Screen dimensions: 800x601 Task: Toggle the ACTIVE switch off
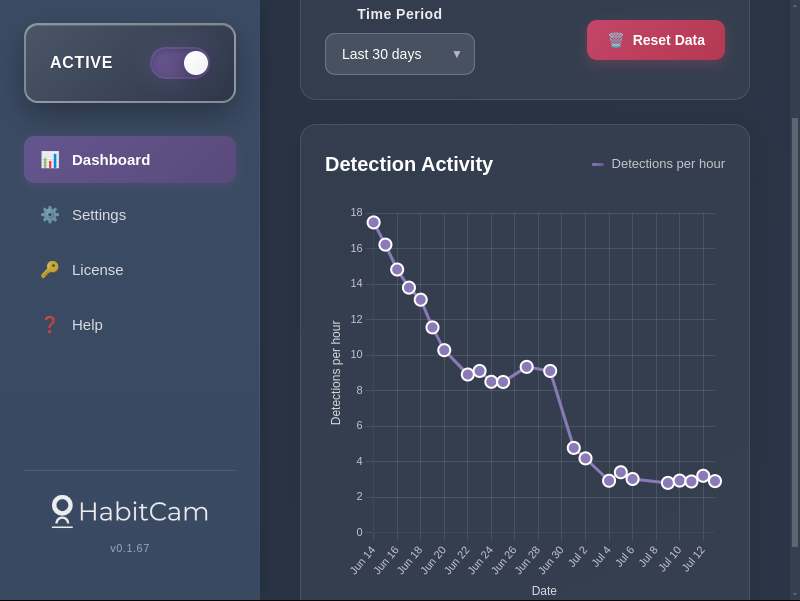pos(181,62)
